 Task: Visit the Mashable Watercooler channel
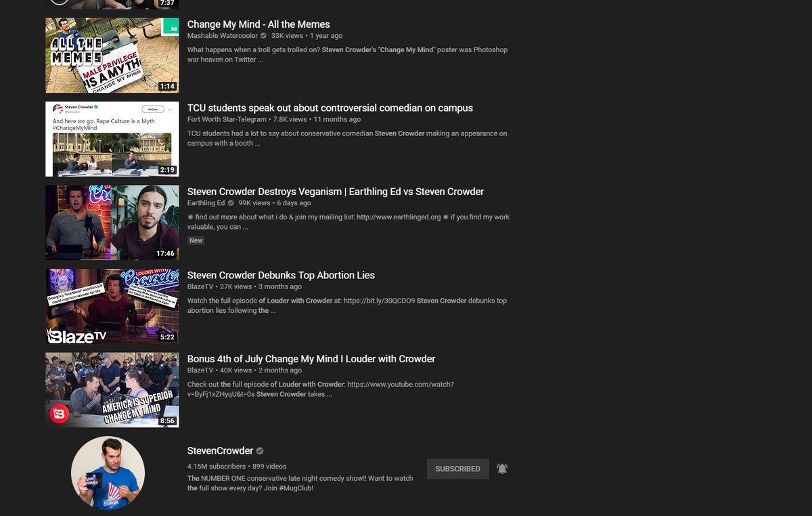223,36
